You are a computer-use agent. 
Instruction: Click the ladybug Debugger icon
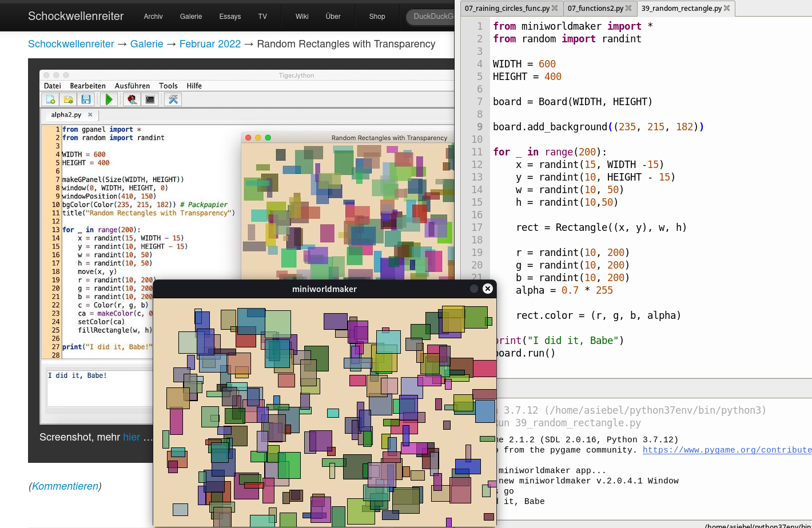tap(132, 99)
